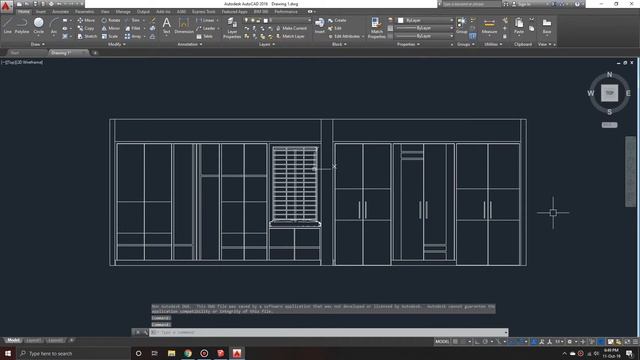
Task: Select the Arc tool
Action: [x=53, y=25]
